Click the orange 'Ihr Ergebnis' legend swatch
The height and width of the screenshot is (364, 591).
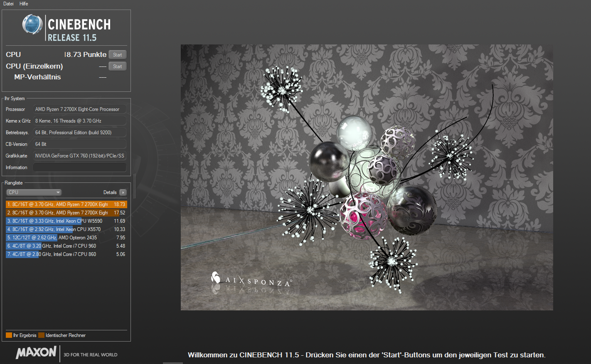pyautogui.click(x=9, y=335)
